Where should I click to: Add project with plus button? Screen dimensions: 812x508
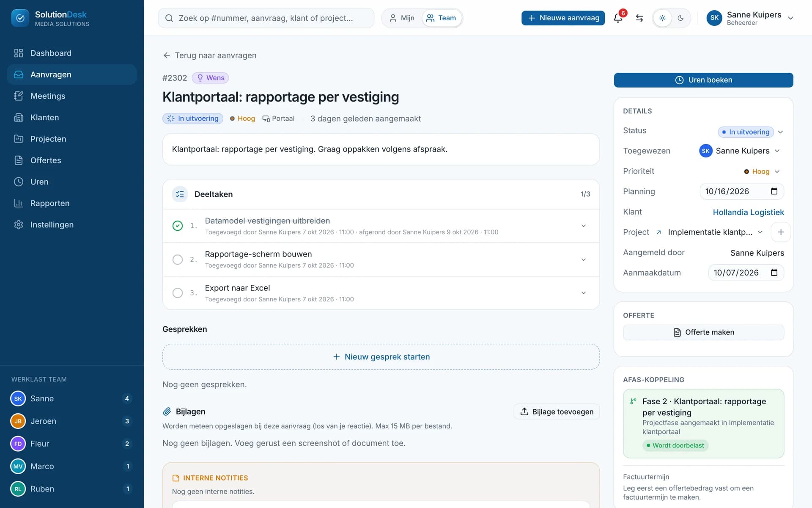(781, 232)
